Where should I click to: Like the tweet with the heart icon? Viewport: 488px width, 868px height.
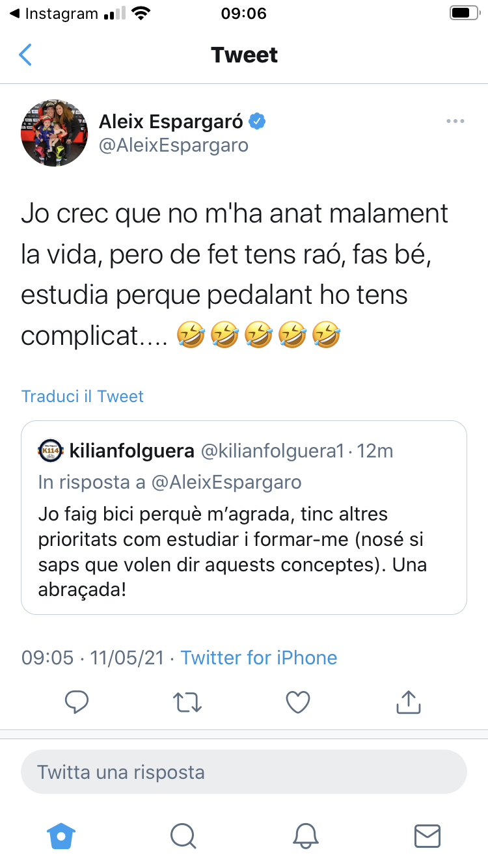[298, 701]
